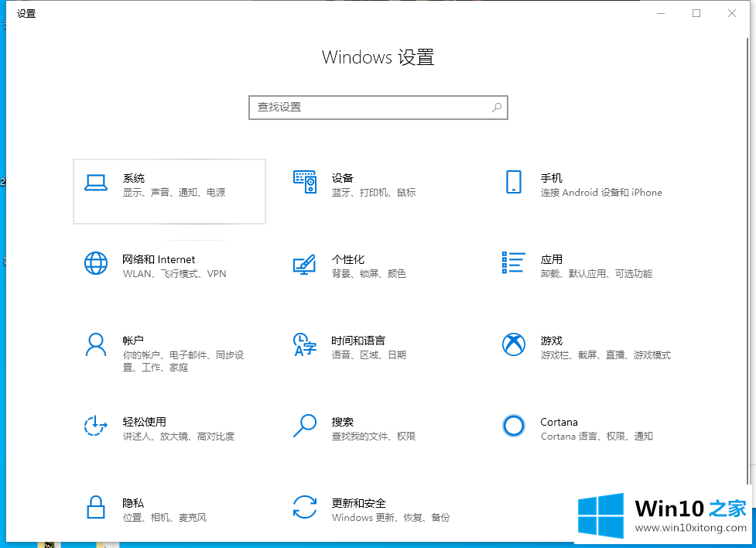
Task: Open the 帐户 person icon
Action: 96,344
